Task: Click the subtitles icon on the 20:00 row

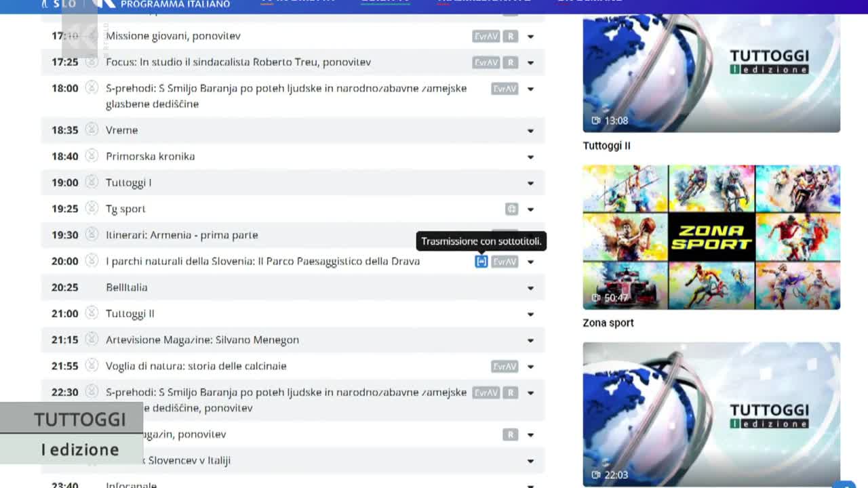Action: click(481, 262)
